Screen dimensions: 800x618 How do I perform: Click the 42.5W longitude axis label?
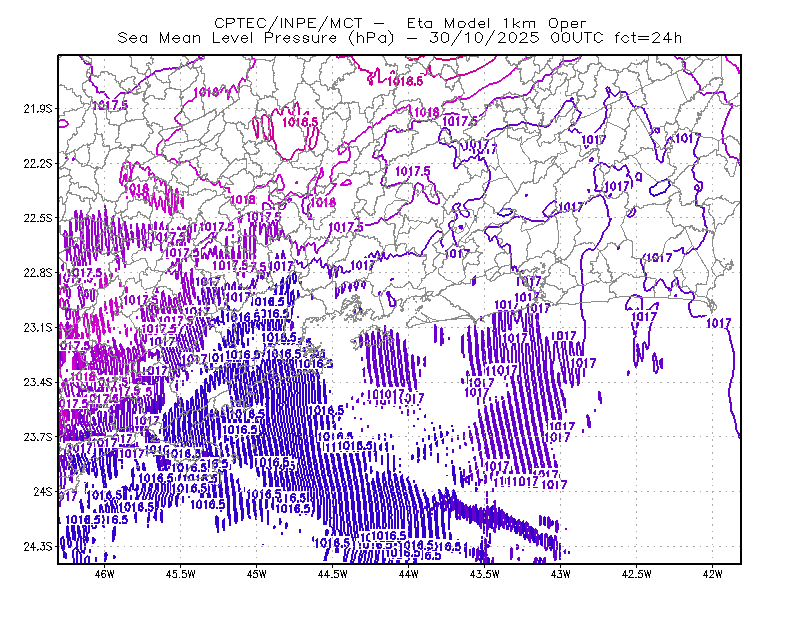pos(637,574)
